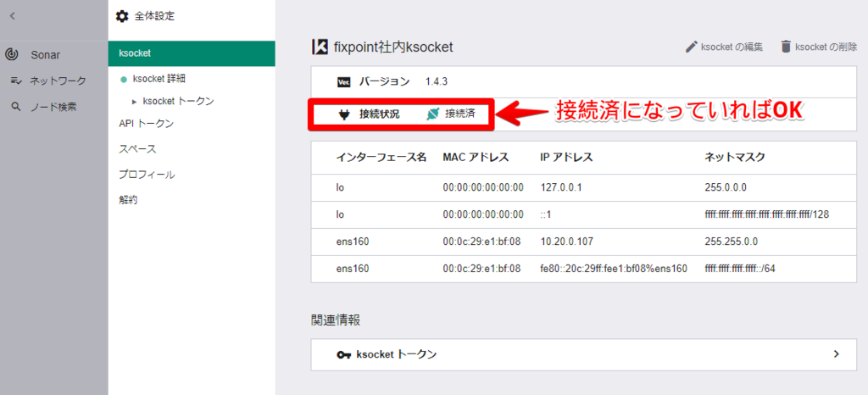Image resolution: width=868 pixels, height=395 pixels.
Task: Select IP address ::1 cell
Action: point(545,214)
